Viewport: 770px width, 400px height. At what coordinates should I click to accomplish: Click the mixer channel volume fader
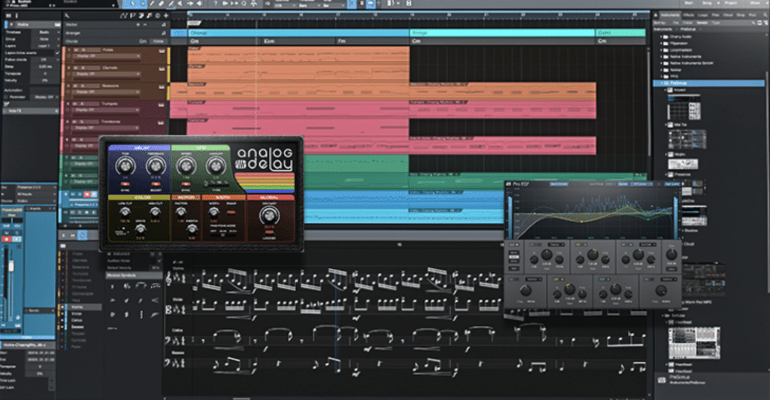[11, 266]
